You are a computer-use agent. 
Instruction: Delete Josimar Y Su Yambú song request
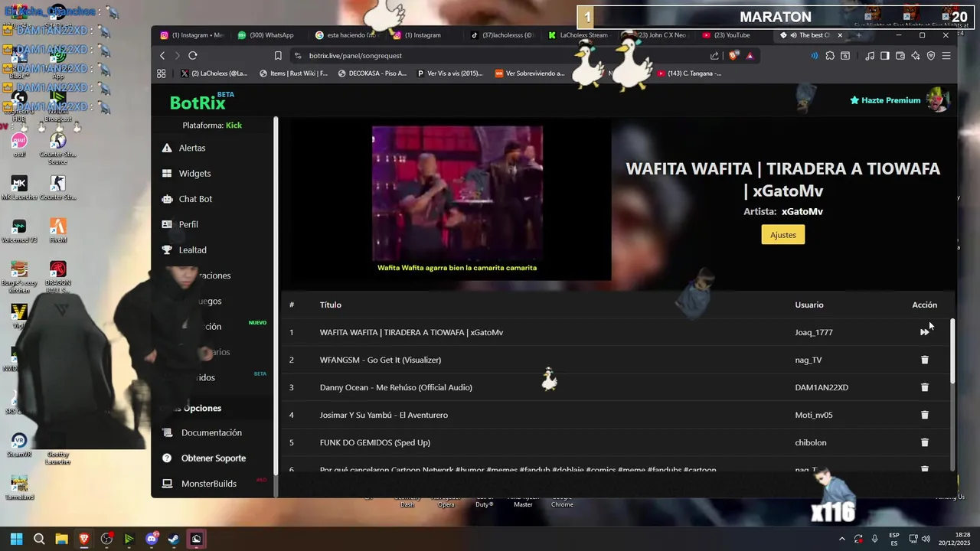tap(924, 415)
